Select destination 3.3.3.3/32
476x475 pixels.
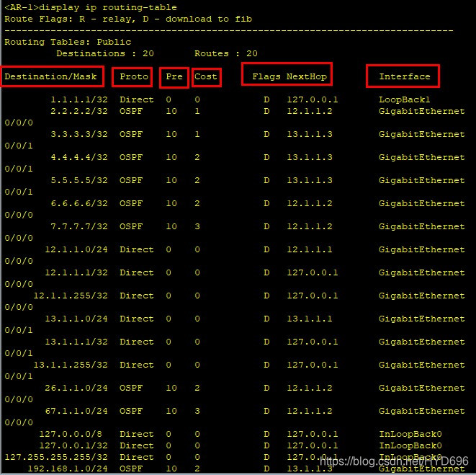tap(79, 134)
